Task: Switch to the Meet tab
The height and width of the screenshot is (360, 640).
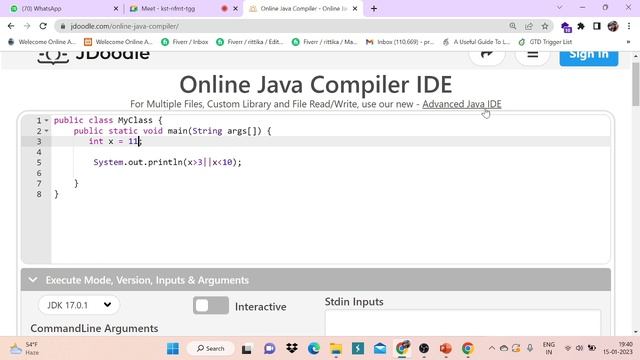Action: pos(183,8)
